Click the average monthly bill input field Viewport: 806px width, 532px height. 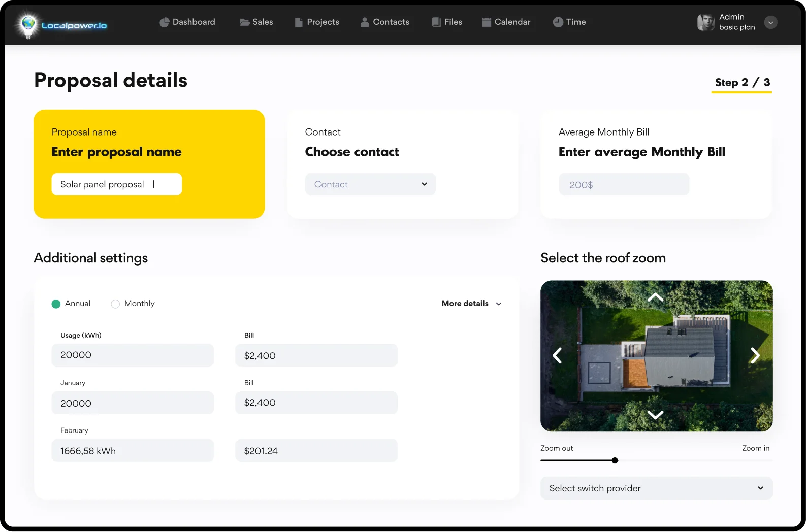pos(624,185)
